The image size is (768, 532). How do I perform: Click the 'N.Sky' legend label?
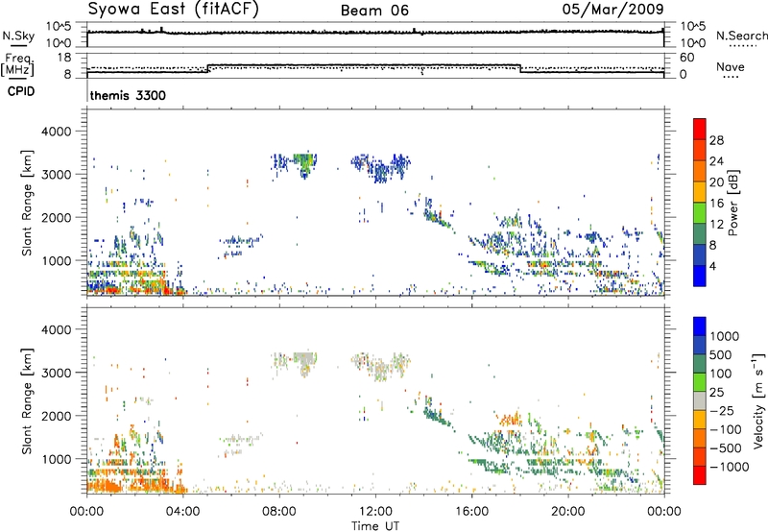[x=18, y=36]
